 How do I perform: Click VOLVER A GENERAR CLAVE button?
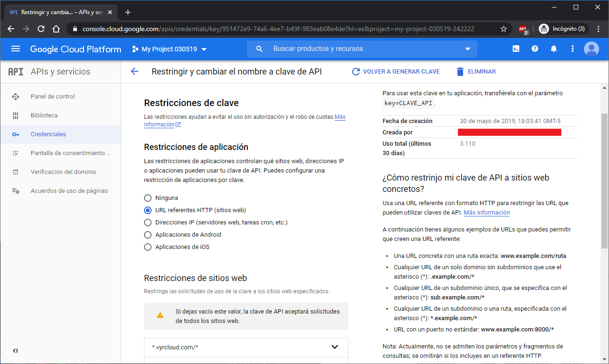point(396,72)
